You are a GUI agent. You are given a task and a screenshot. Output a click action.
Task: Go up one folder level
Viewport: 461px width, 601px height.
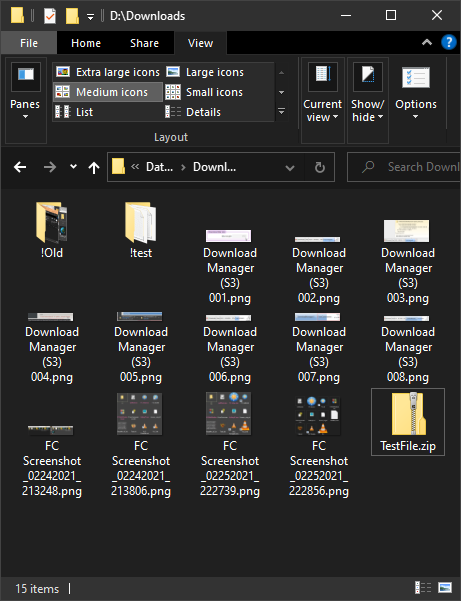coord(94,167)
